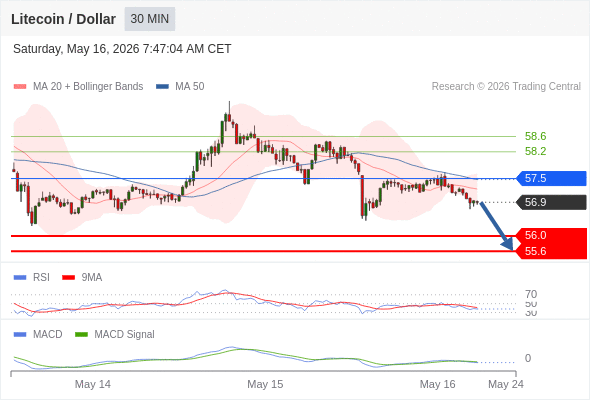This screenshot has height=400, width=590.
Task: Click the May 16 date axis label
Action: (x=437, y=384)
